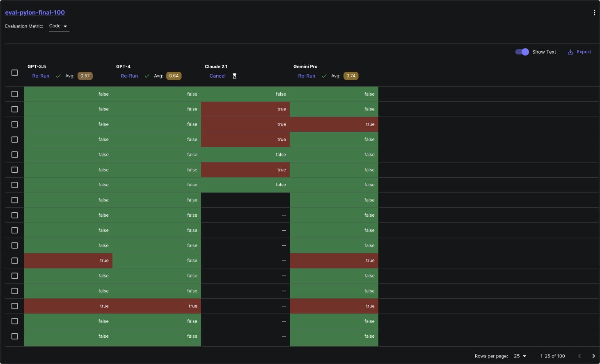Open the Evaluation Metric dropdown showing Code
600x364 pixels.
[59, 26]
